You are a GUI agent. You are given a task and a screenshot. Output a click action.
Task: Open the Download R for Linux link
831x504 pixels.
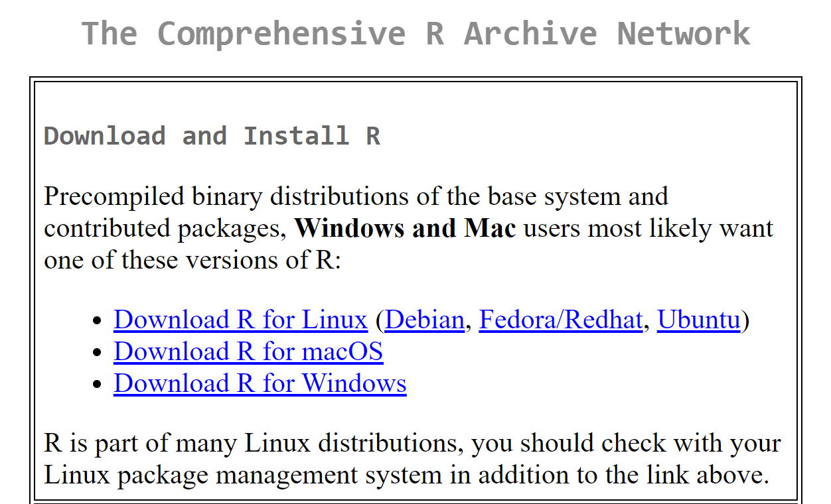point(240,320)
